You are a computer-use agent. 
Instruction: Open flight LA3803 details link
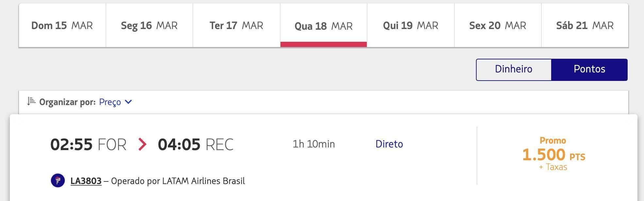point(86,181)
